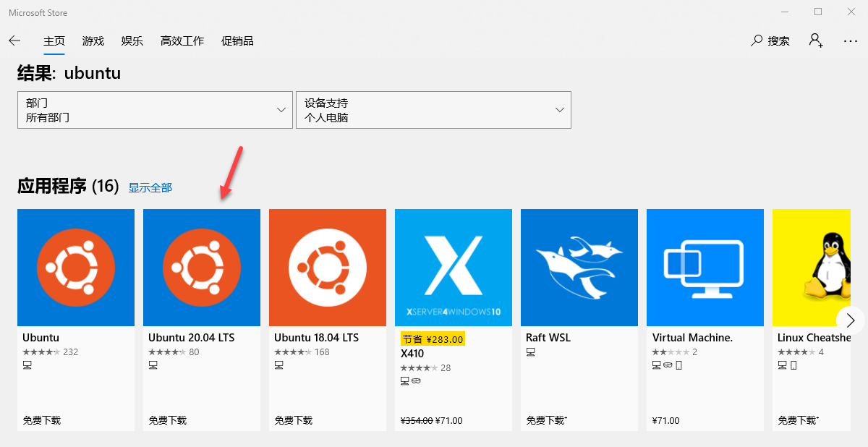Image resolution: width=868 pixels, height=447 pixels.
Task: Click the Ubuntu 20.04 LTS title
Action: tap(192, 338)
